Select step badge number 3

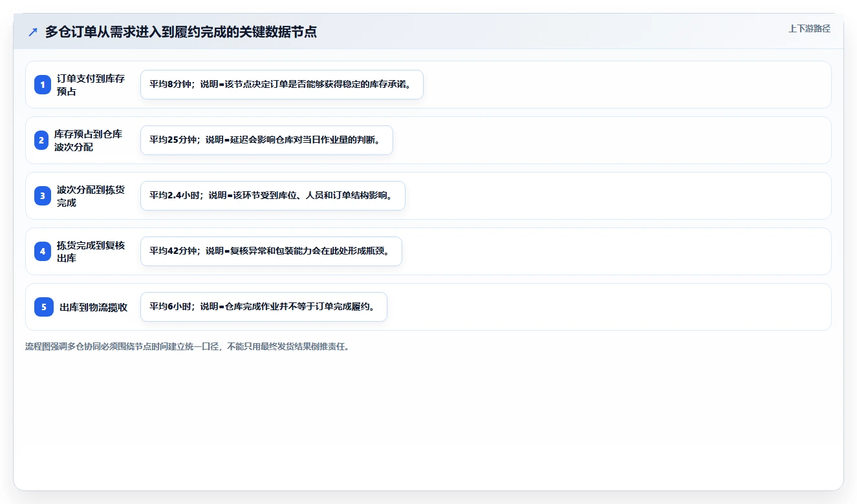(x=43, y=196)
